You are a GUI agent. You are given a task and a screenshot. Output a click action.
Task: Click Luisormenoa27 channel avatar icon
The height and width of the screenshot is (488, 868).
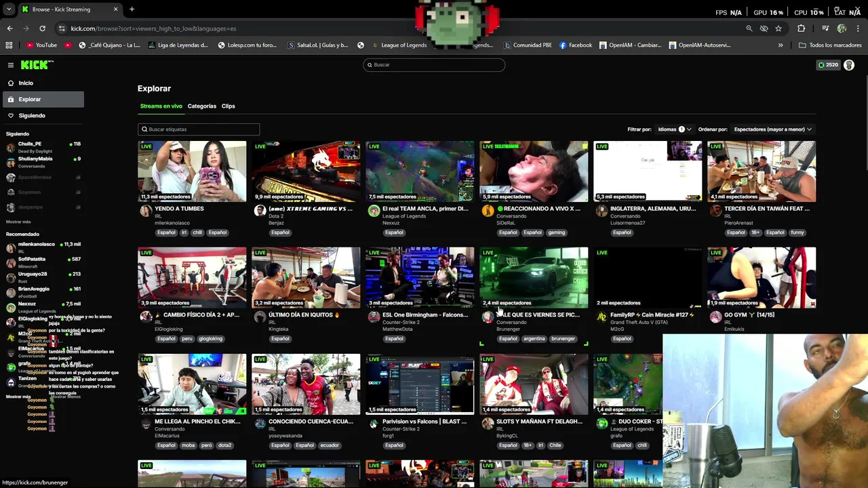point(601,211)
